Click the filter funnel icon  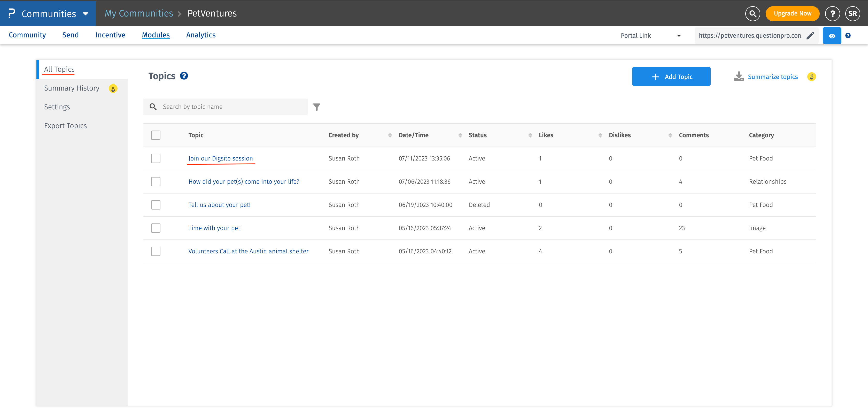click(316, 107)
